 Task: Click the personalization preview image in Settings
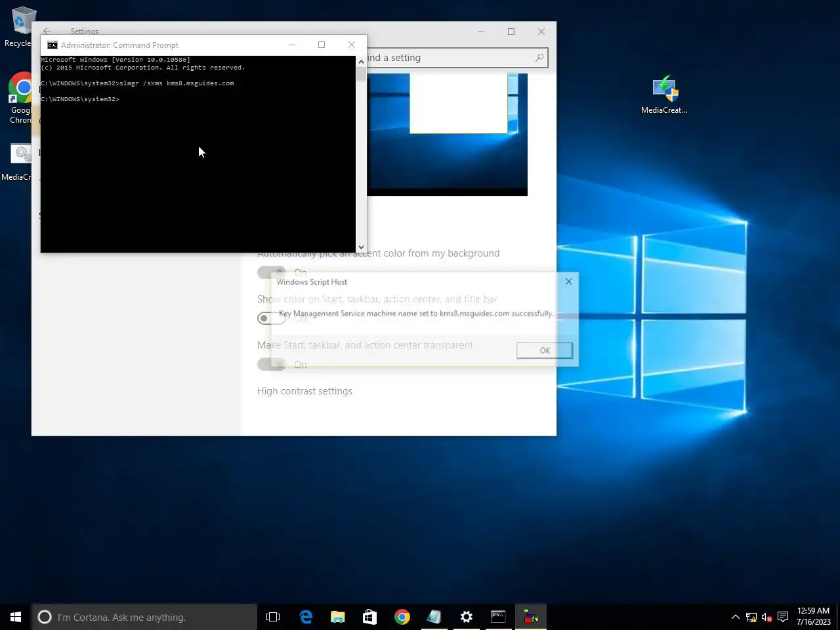pyautogui.click(x=447, y=135)
